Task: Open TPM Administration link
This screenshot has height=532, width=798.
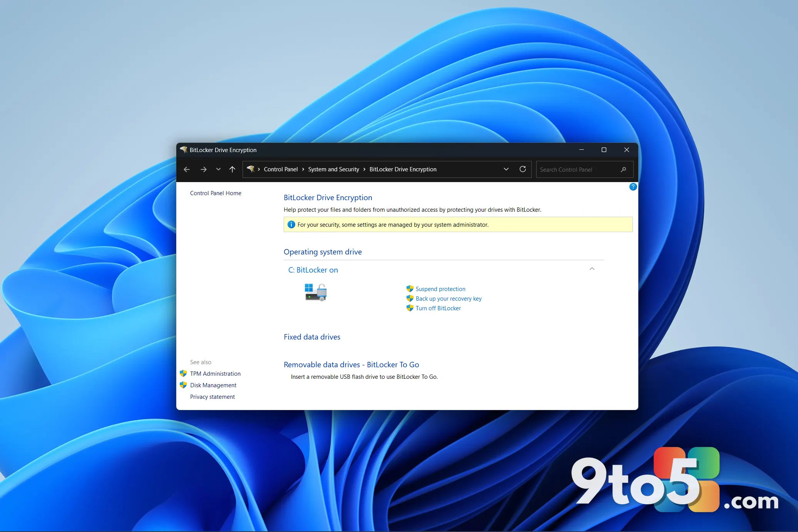Action: 215,374
